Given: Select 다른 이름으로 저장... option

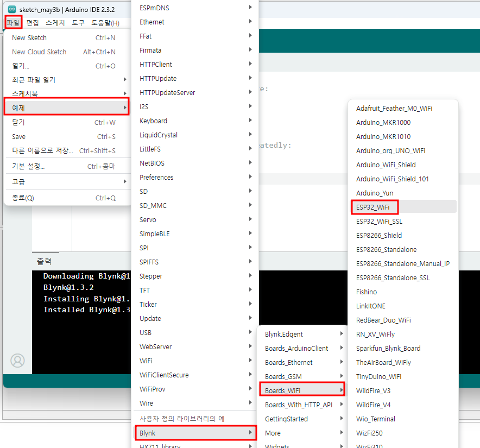Looking at the screenshot, I should tap(67, 150).
